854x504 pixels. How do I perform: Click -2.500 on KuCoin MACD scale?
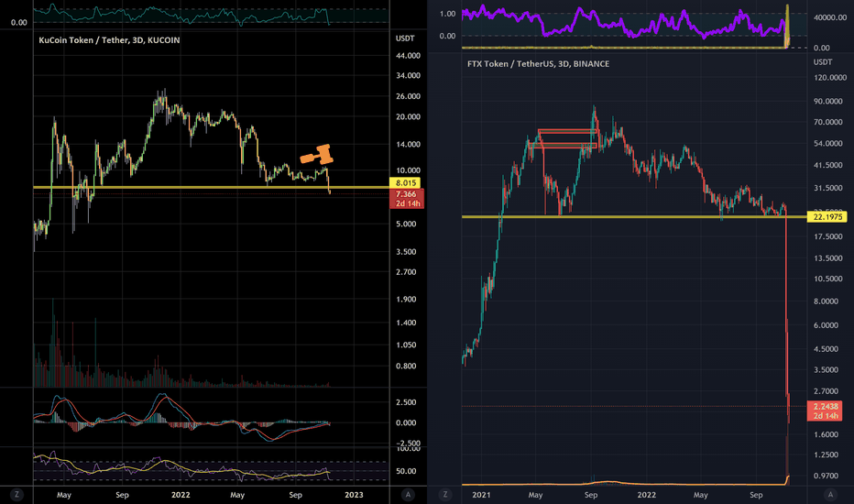pos(408,443)
